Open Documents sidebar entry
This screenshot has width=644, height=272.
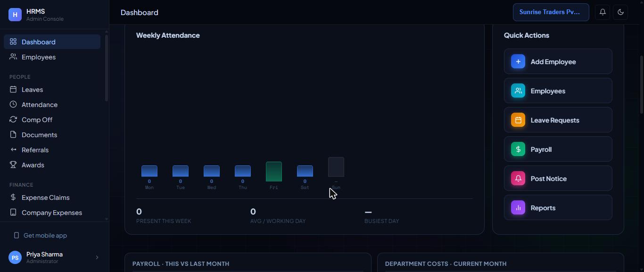(52, 135)
